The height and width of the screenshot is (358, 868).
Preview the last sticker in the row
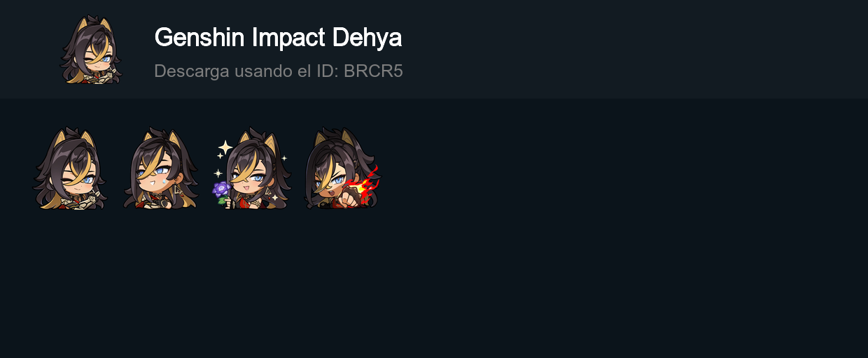coord(342,168)
